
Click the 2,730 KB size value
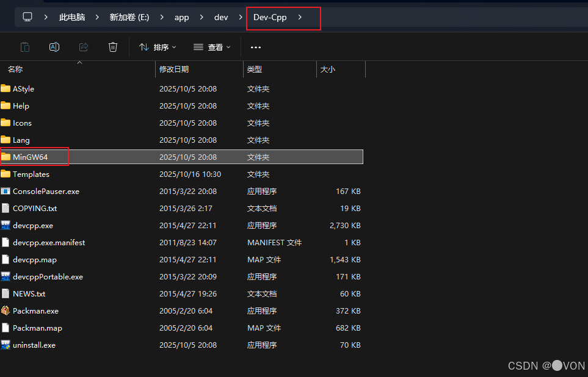click(x=345, y=226)
